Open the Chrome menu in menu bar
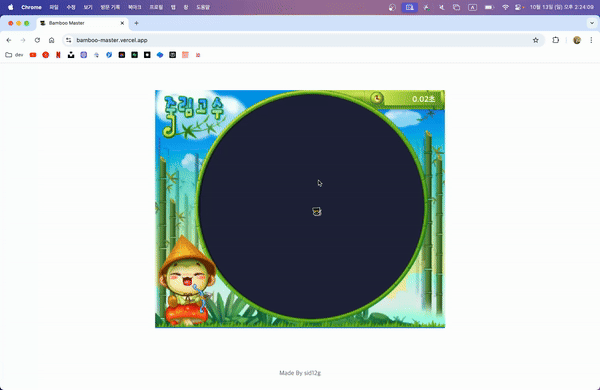 point(31,7)
